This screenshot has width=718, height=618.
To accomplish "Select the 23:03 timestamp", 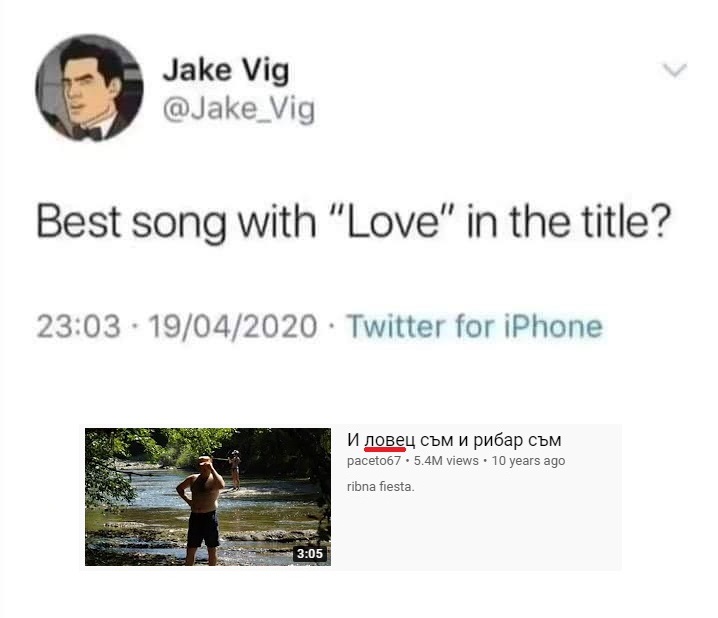I will [78, 326].
